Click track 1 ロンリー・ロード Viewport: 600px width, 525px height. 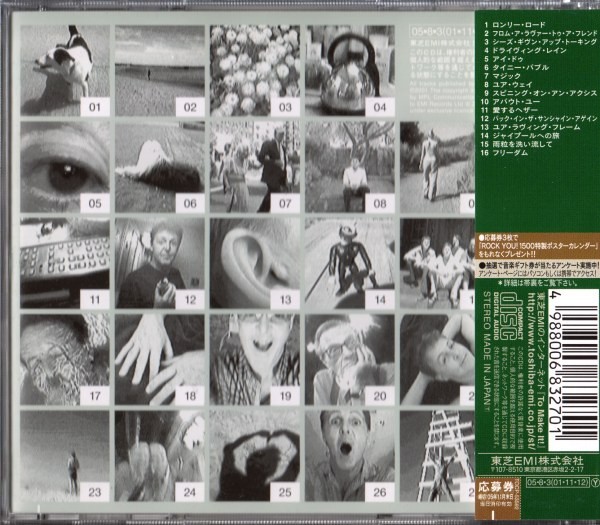[x=514, y=25]
